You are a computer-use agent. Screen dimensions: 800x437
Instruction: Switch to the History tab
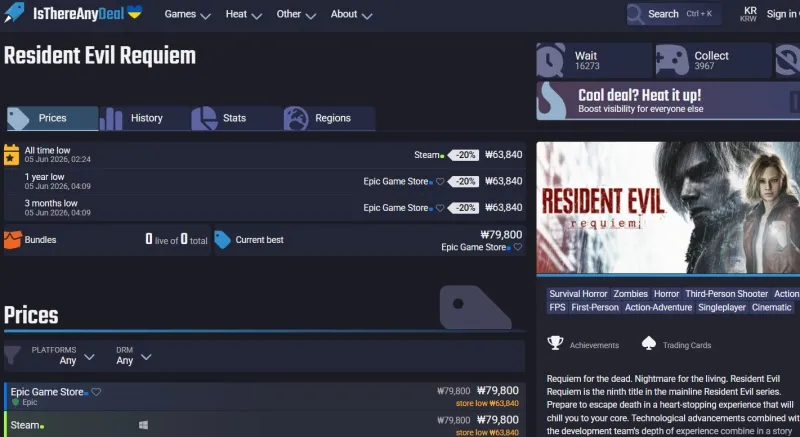145,118
